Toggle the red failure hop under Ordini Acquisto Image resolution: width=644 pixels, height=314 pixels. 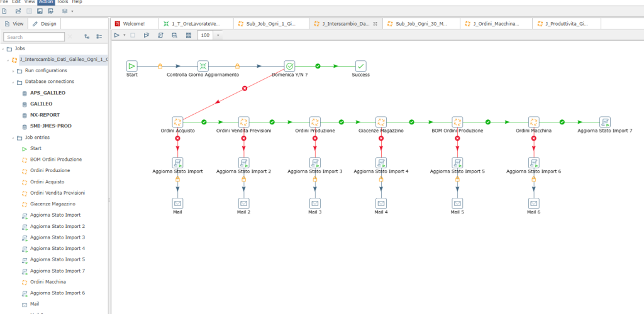pyautogui.click(x=177, y=138)
